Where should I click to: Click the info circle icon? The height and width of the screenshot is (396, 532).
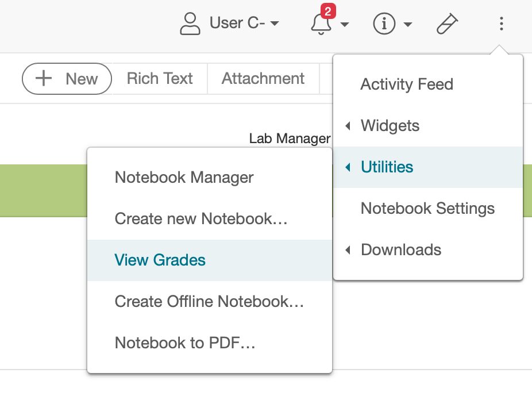tap(383, 24)
